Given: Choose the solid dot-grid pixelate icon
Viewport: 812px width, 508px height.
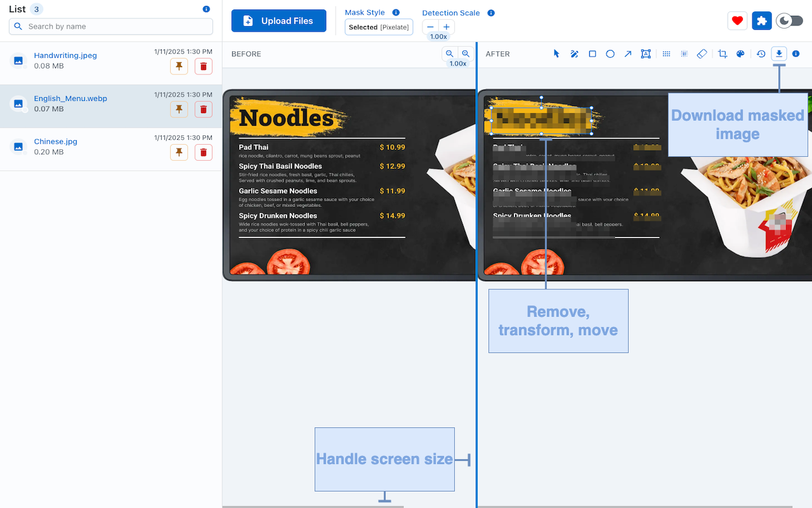Looking at the screenshot, I should click(x=666, y=54).
